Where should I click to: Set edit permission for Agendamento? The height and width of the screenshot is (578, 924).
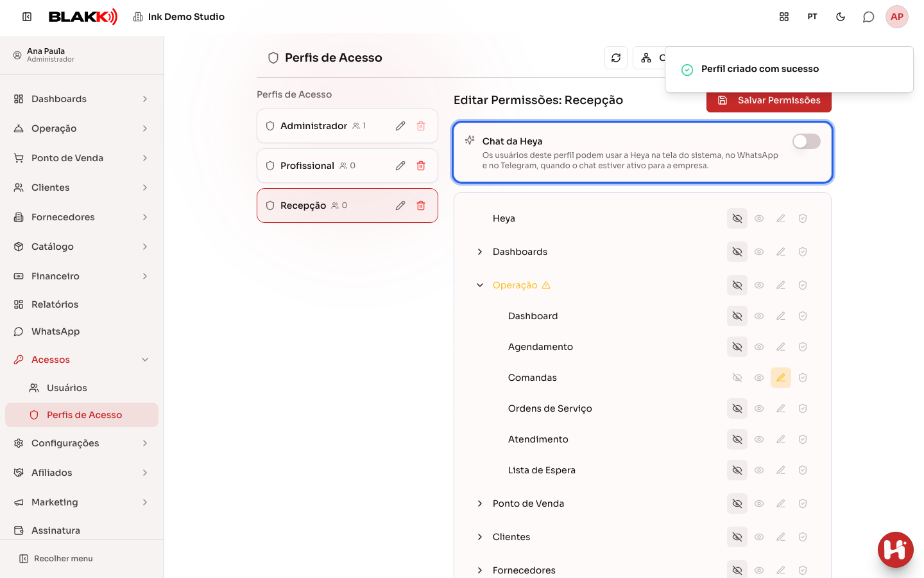point(781,347)
